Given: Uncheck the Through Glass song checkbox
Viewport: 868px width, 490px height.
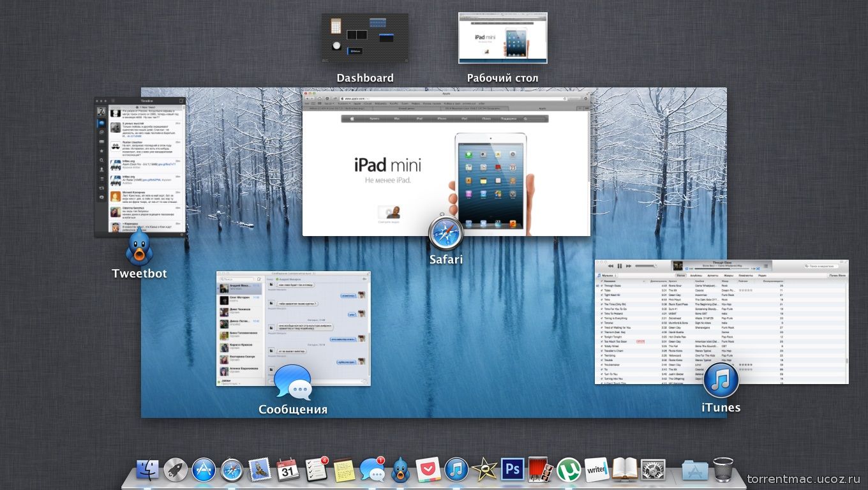Looking at the screenshot, I should click(x=601, y=286).
